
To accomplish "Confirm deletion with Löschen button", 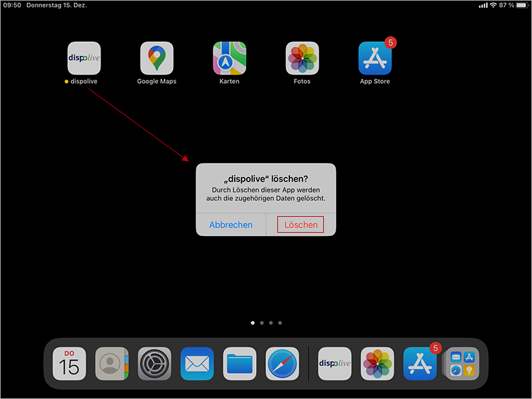I will pyautogui.click(x=301, y=225).
